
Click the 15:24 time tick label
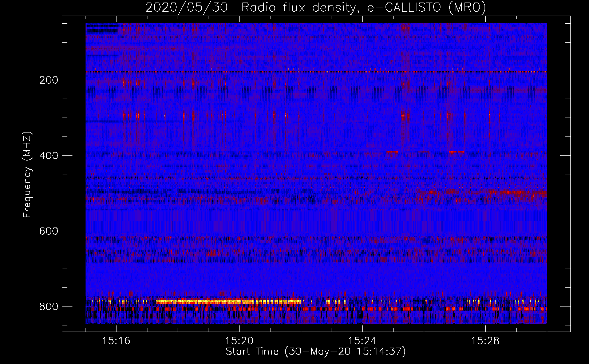coord(362,341)
